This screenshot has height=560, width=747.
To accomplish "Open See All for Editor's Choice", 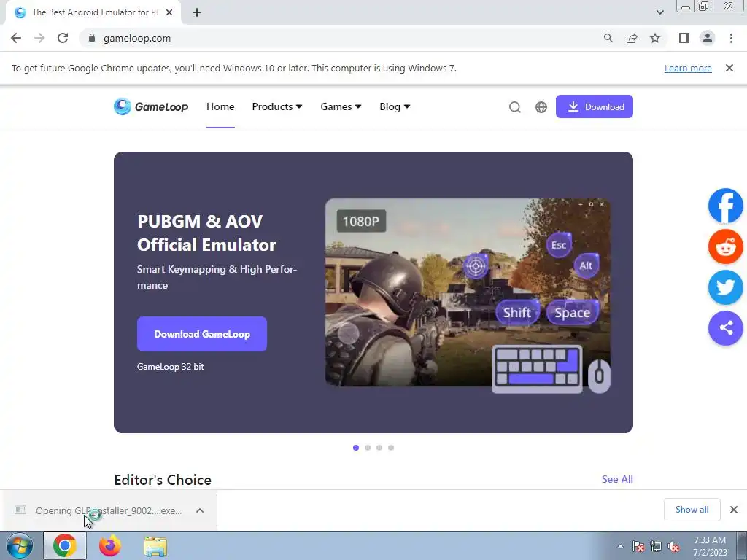I will point(617,479).
